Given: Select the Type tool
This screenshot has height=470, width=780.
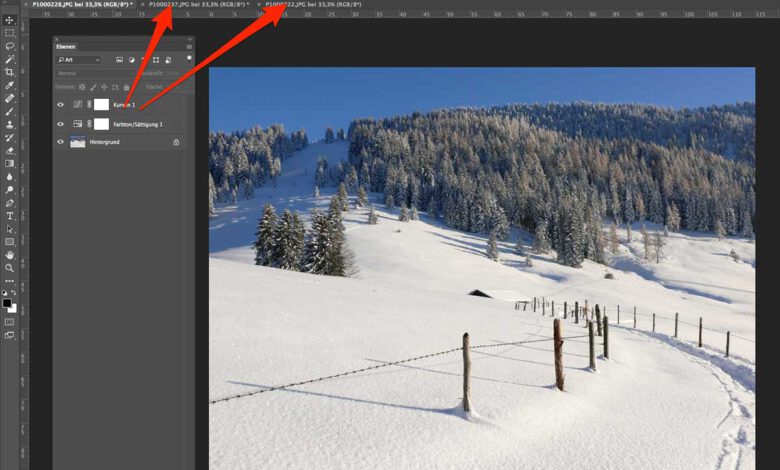Looking at the screenshot, I should tap(9, 216).
